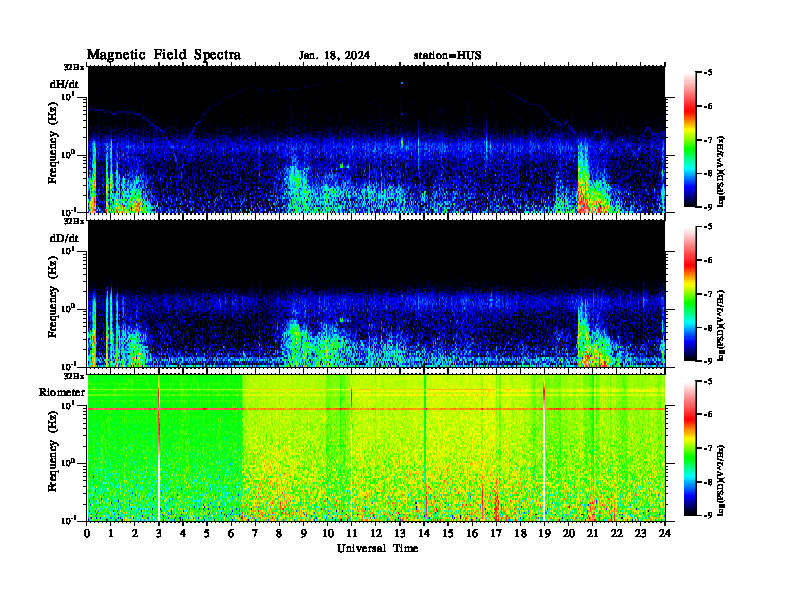792x612 pixels.
Task: Click hour 23 on the Universal Time axis
Action: click(x=640, y=533)
